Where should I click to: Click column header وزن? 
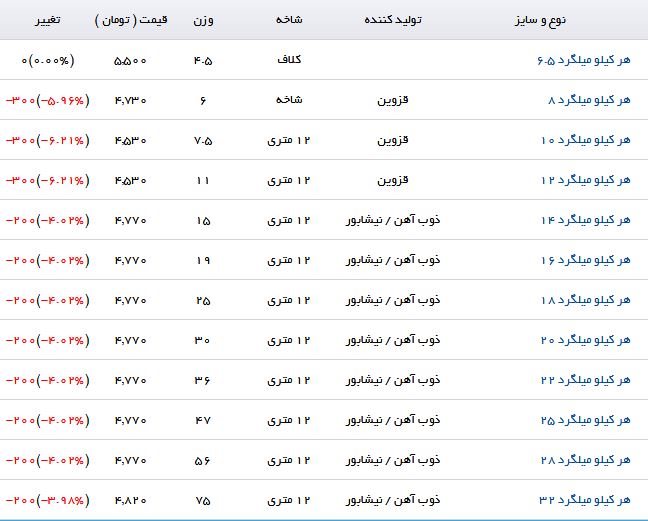(x=203, y=20)
